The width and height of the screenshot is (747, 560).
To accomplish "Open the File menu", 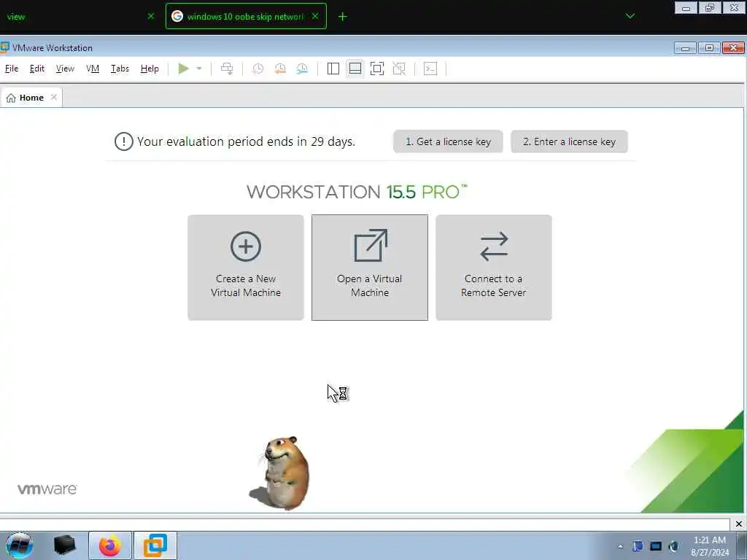I will 12,69.
